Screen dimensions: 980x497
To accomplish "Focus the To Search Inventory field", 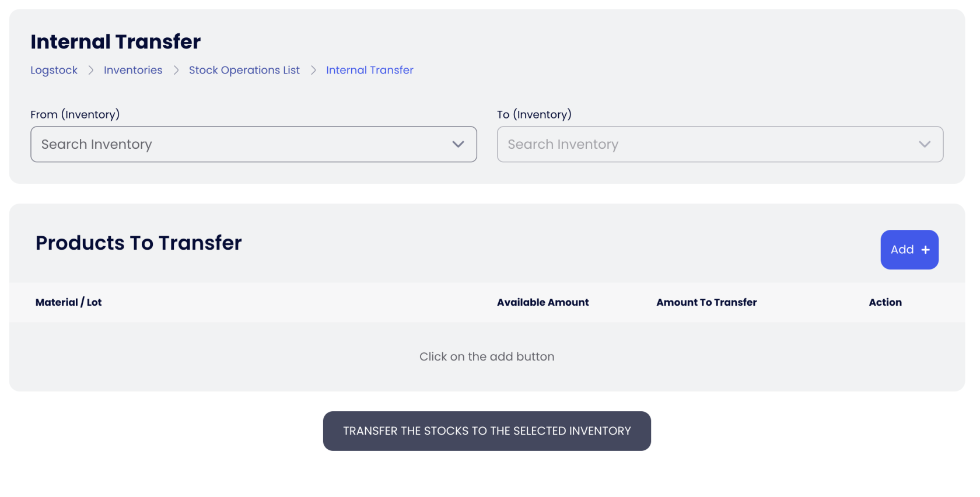I will [x=706, y=144].
